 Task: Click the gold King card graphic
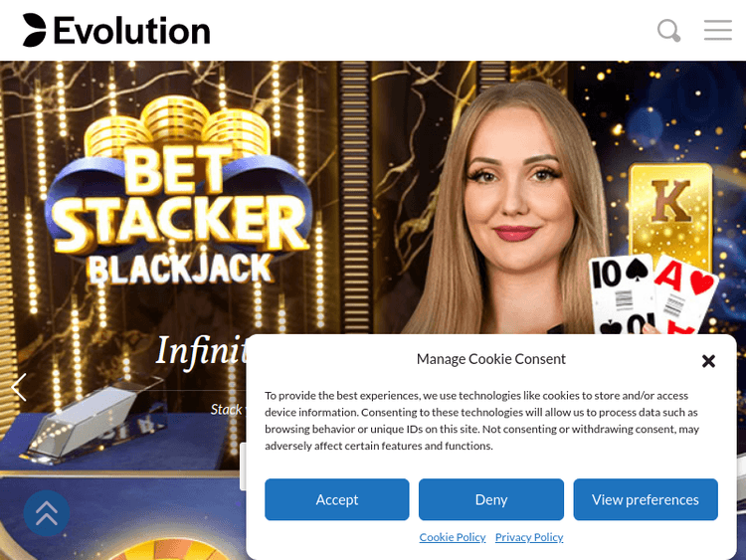(670, 214)
